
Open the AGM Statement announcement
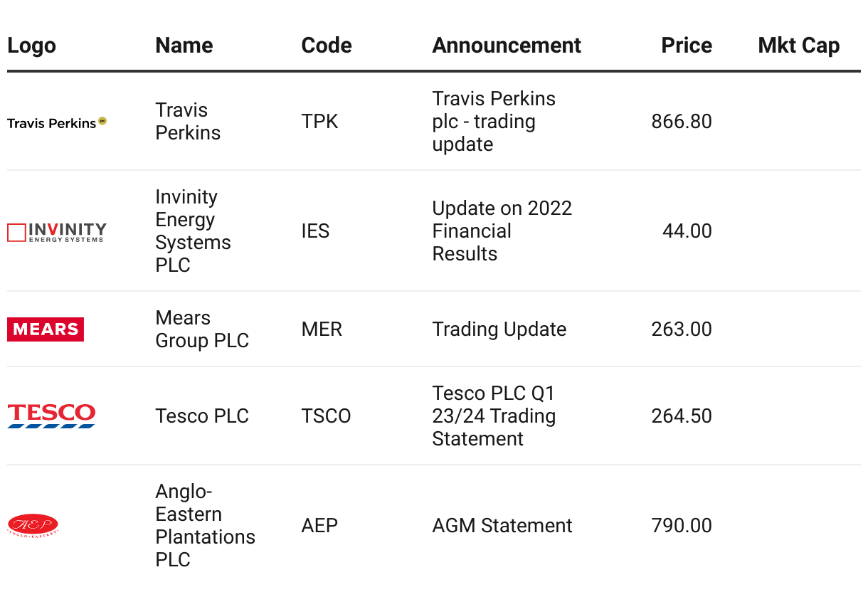(502, 526)
